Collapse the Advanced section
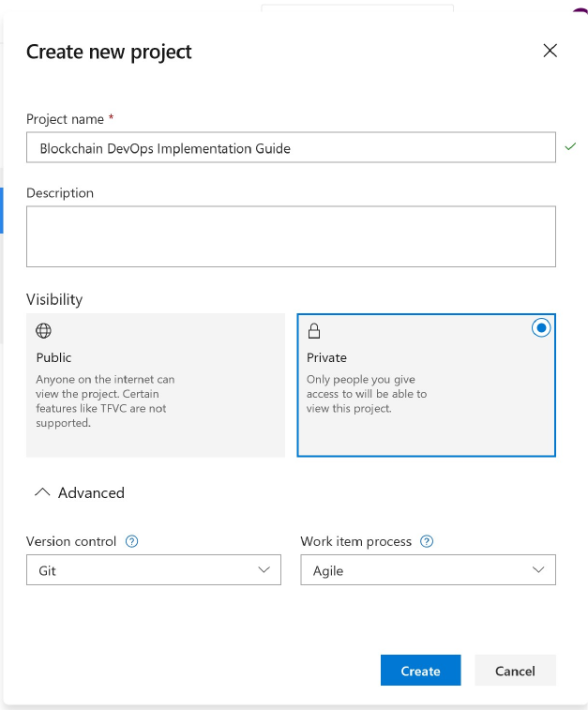This screenshot has height=710, width=588. (80, 492)
